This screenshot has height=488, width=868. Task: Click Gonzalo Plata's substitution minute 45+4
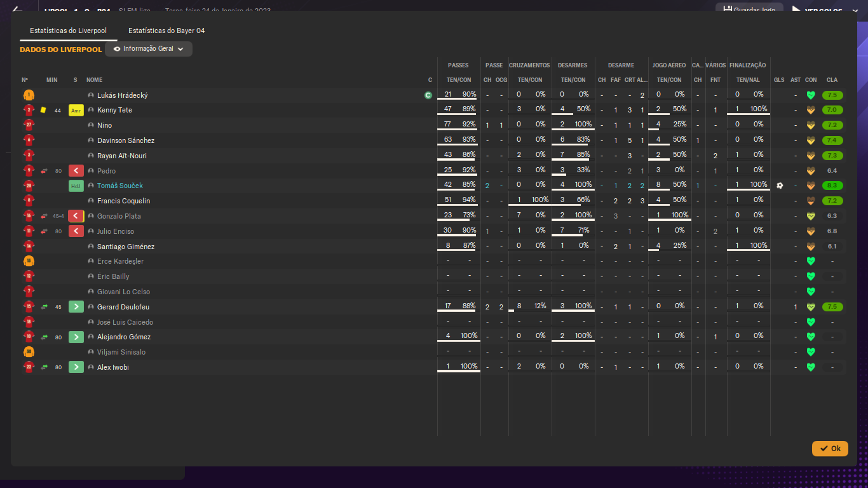coord(58,216)
